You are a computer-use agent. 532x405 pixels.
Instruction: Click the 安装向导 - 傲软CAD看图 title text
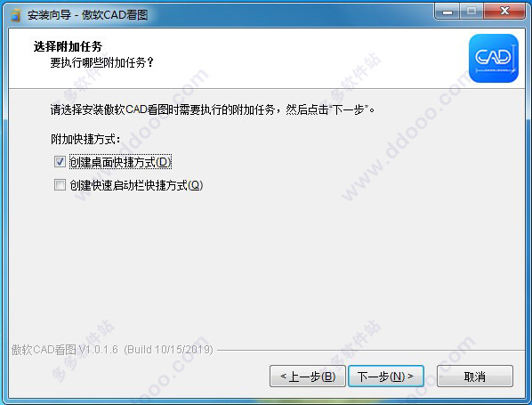(x=87, y=15)
